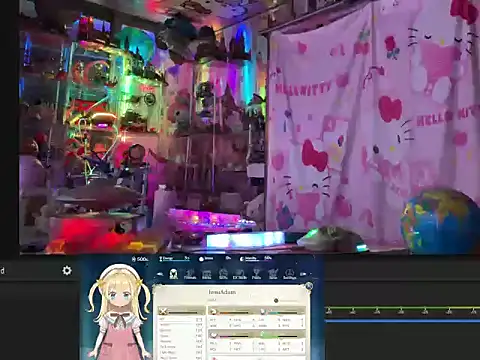Open the trophy Picks icon in game menu
The width and height of the screenshot is (480, 360).
256,274
